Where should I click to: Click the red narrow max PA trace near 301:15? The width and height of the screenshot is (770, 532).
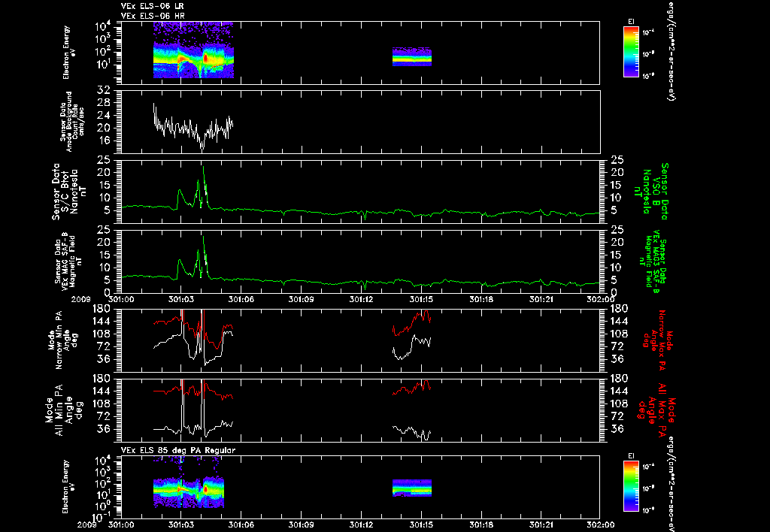click(x=411, y=323)
